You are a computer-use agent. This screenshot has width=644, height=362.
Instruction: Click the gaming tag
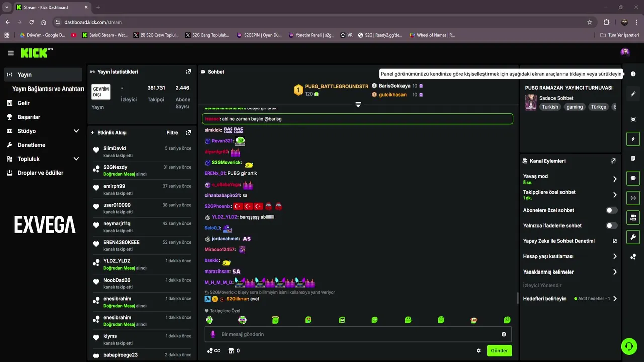pyautogui.click(x=574, y=107)
